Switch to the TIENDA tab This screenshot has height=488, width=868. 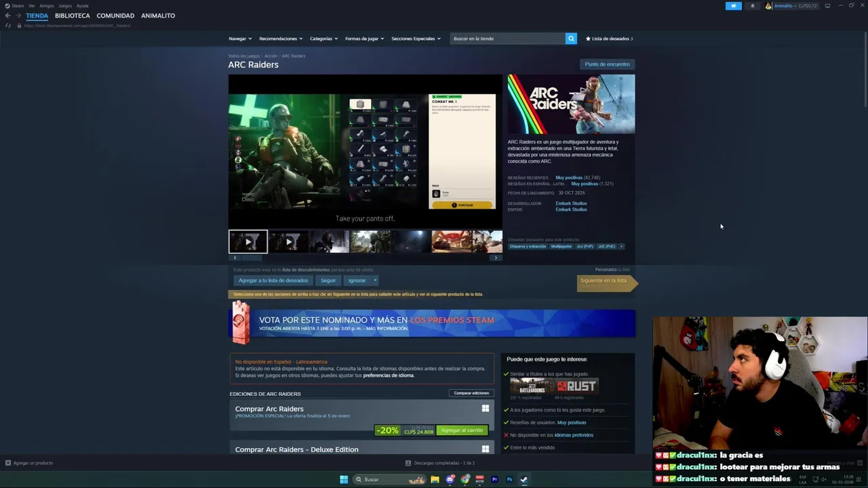click(x=37, y=16)
